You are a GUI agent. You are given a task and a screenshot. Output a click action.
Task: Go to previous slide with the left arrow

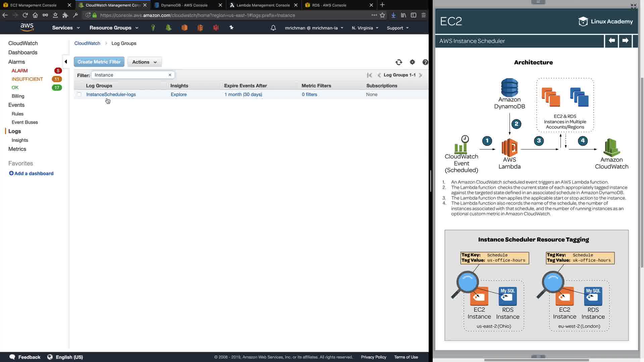click(x=611, y=41)
